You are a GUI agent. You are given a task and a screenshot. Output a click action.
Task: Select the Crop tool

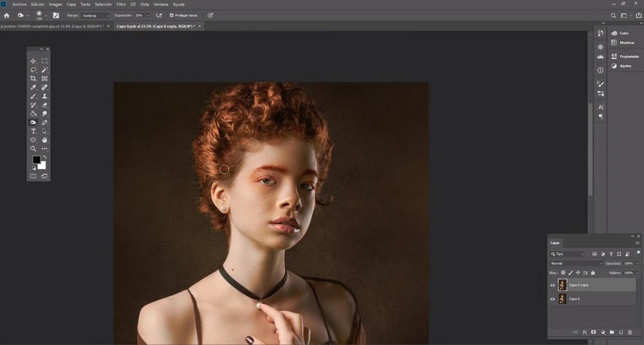[33, 79]
